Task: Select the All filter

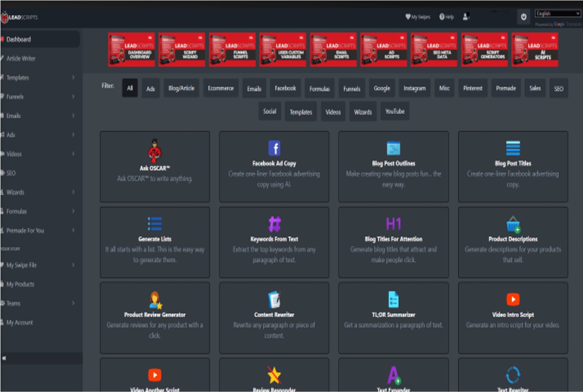Action: pos(130,88)
